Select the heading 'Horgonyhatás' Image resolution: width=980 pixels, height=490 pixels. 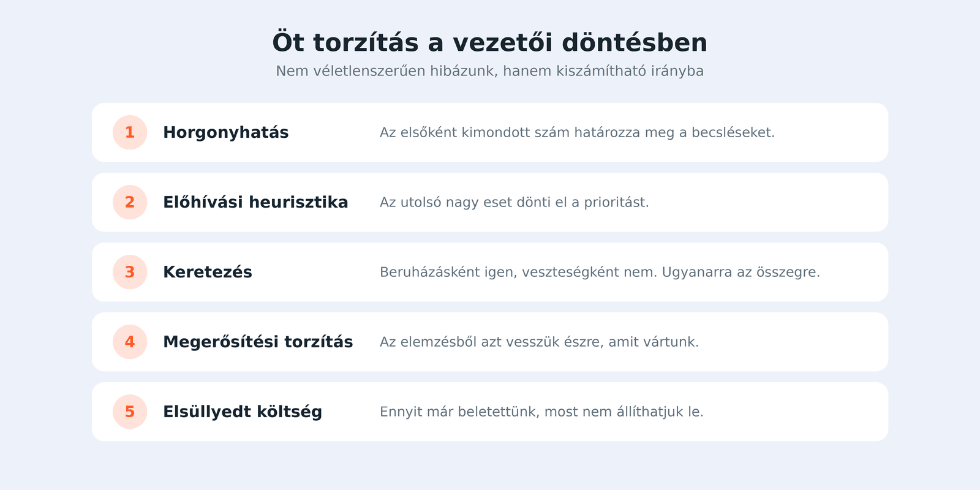coord(225,133)
